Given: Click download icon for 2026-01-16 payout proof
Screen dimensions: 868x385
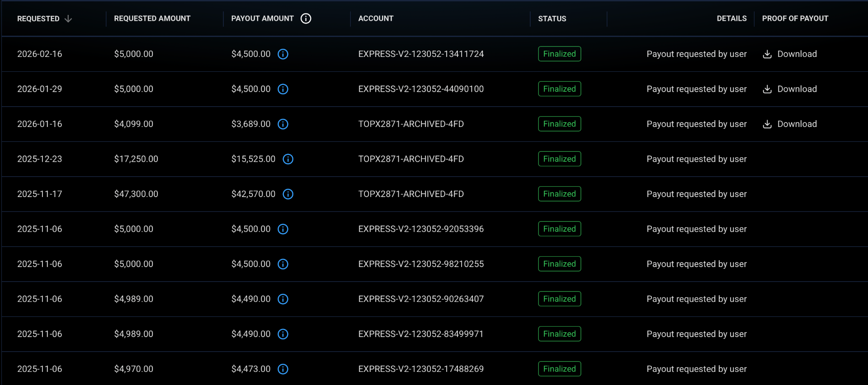Looking at the screenshot, I should click(767, 124).
